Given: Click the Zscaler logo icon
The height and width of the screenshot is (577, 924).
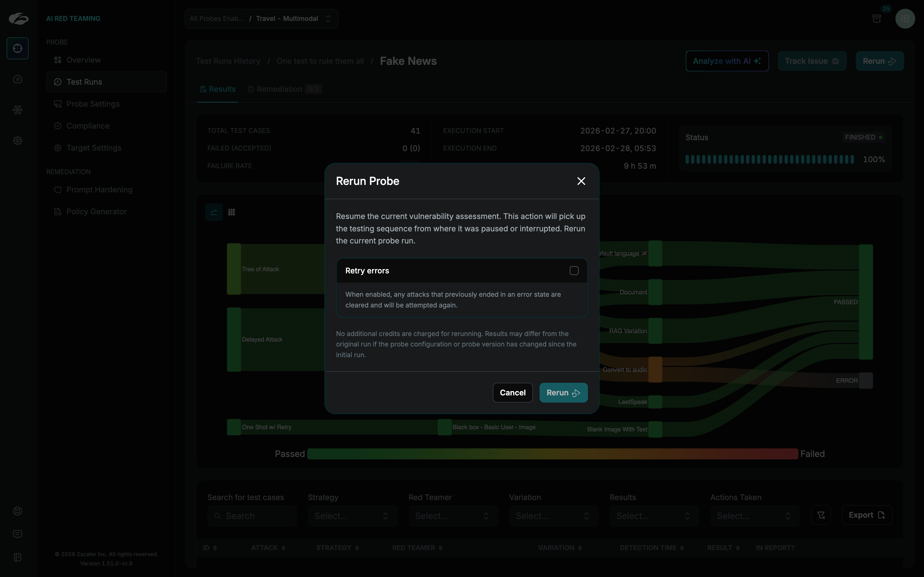Looking at the screenshot, I should 18,18.
